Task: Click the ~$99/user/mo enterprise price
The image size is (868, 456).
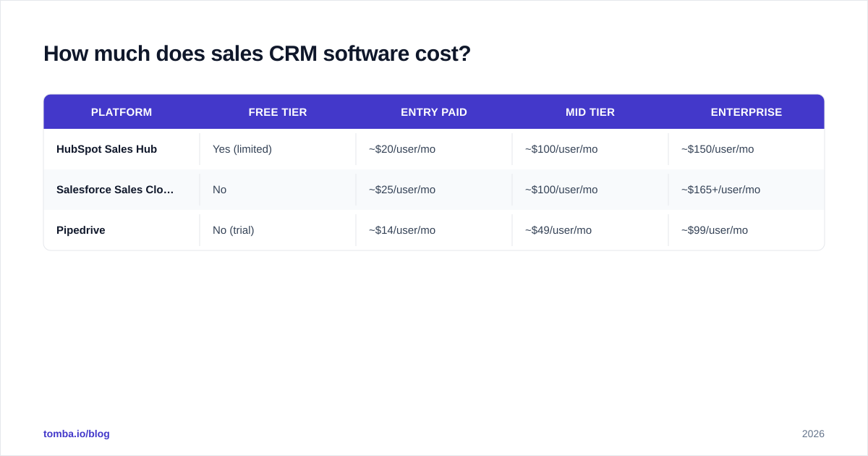Action: [715, 230]
